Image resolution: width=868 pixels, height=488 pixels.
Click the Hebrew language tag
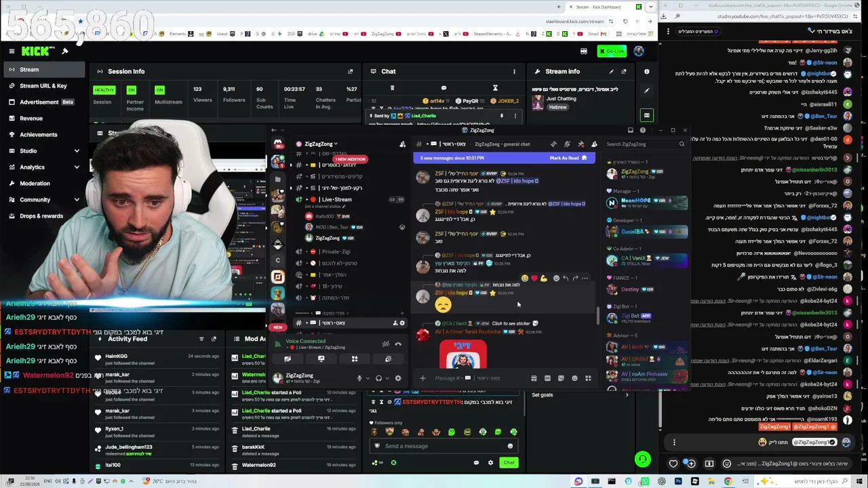pos(557,107)
